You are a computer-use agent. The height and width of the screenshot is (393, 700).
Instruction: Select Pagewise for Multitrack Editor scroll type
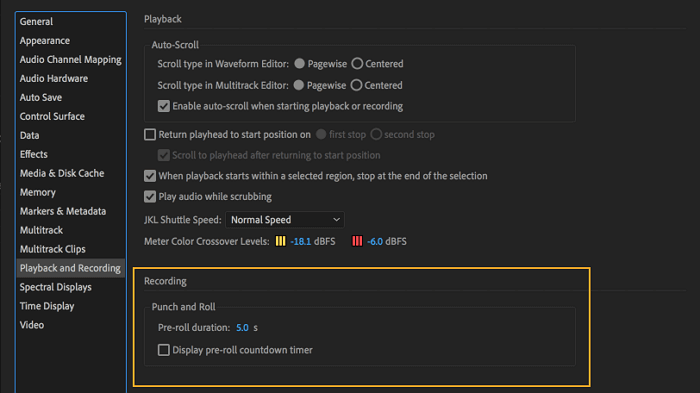[299, 85]
